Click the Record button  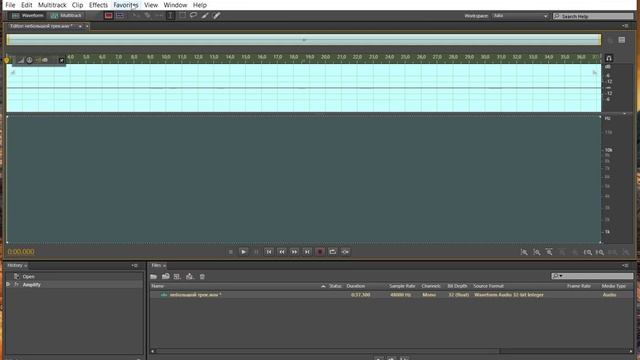(320, 252)
